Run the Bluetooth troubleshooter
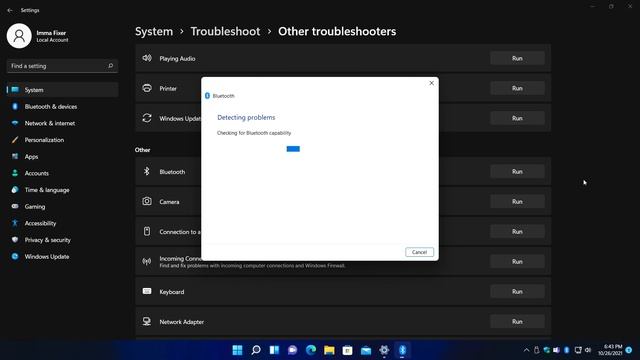This screenshot has width=640, height=360. click(517, 172)
